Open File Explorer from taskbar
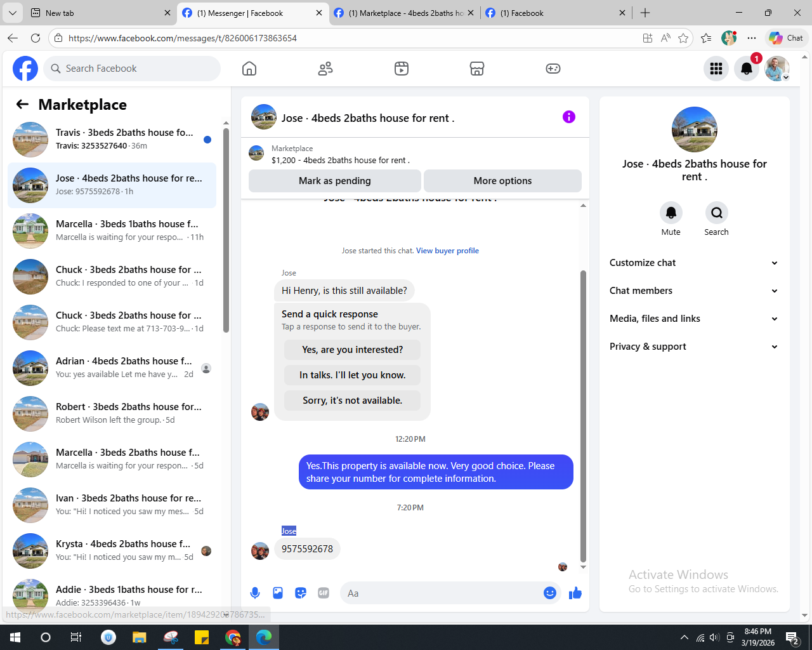The width and height of the screenshot is (812, 650). pyautogui.click(x=140, y=637)
